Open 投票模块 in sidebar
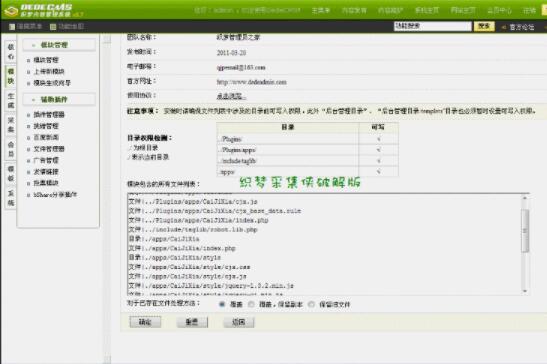Image resolution: width=547 pixels, height=364 pixels. [x=46, y=183]
